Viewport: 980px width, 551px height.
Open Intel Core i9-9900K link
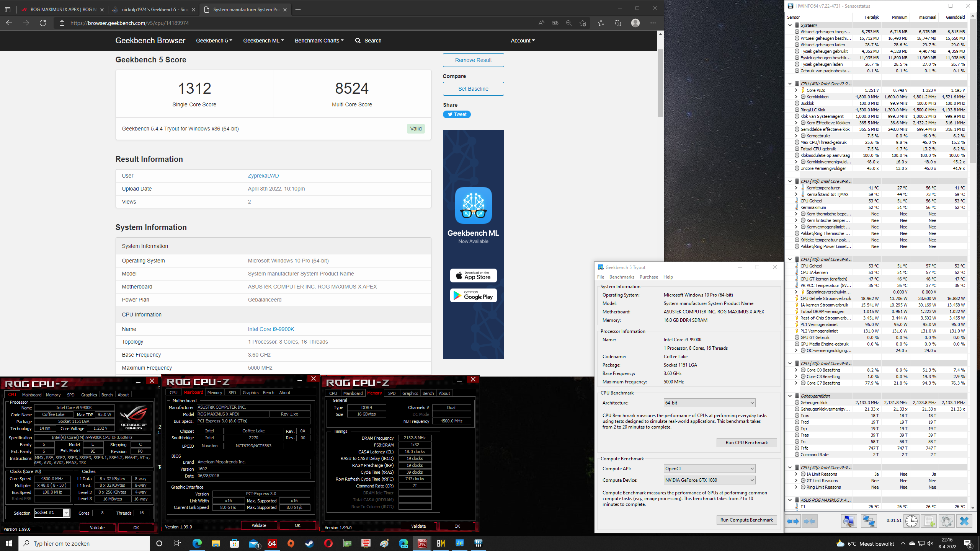coord(271,329)
